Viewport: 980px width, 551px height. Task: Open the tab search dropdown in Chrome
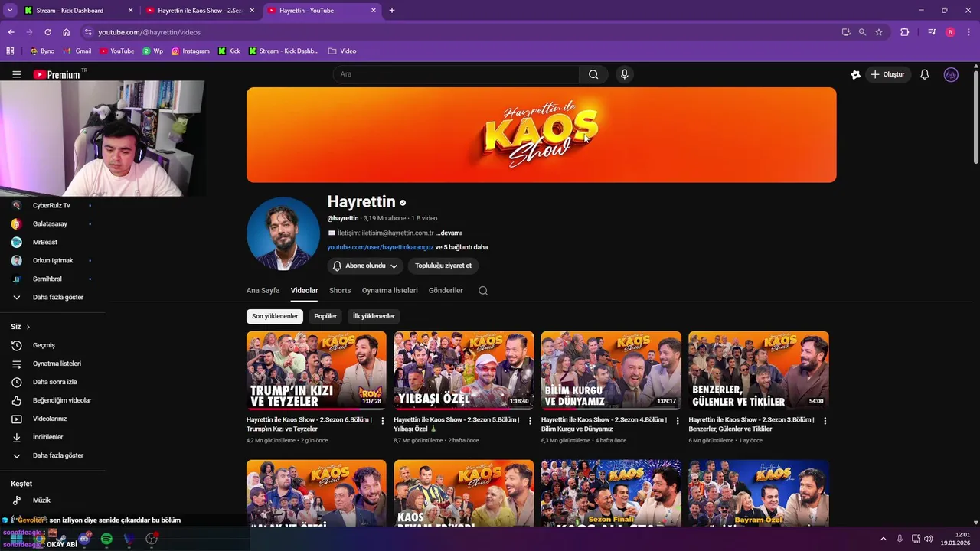(10, 11)
